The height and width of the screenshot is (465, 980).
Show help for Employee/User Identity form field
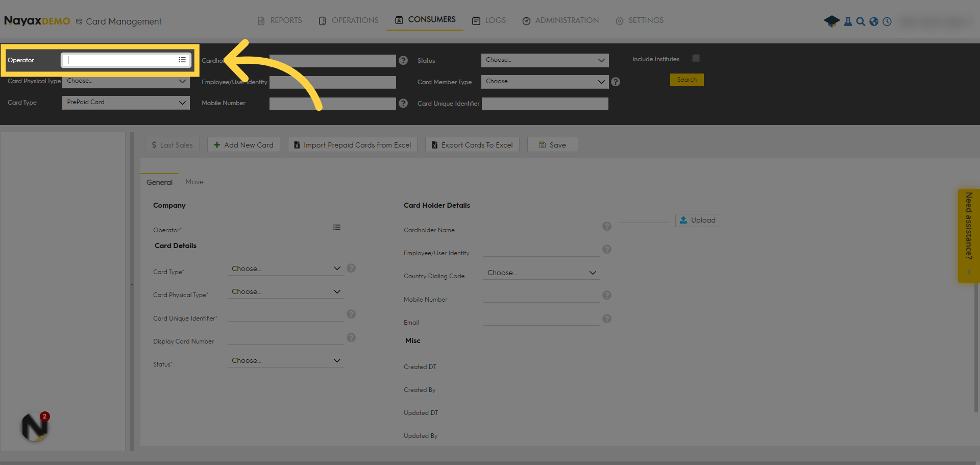607,249
